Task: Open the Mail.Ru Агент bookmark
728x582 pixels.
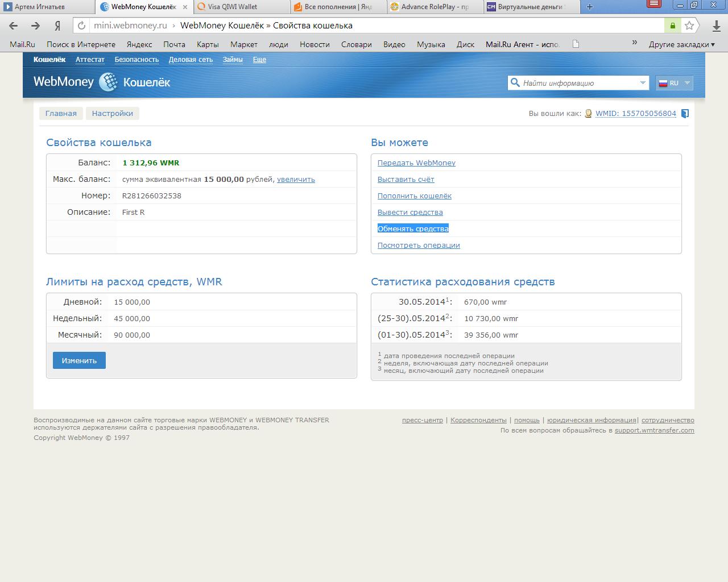Action: pos(523,44)
